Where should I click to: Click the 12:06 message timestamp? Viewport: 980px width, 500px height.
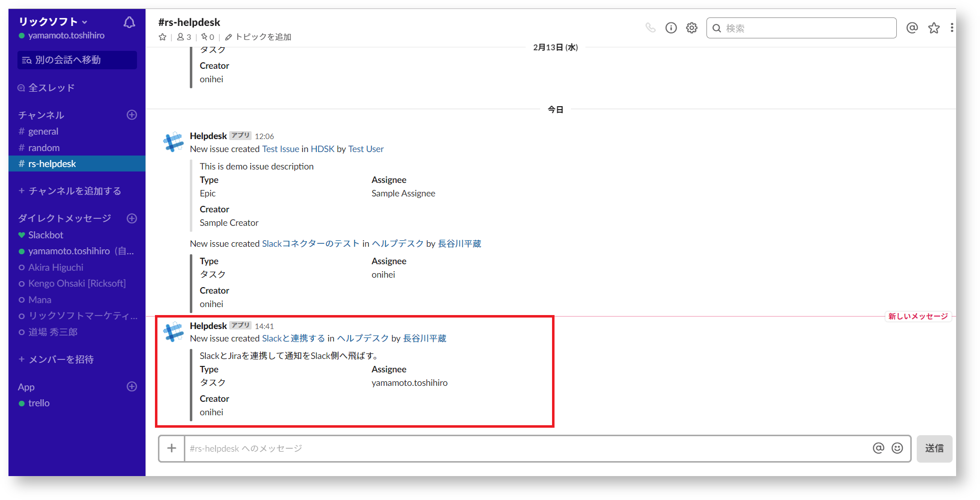click(265, 137)
